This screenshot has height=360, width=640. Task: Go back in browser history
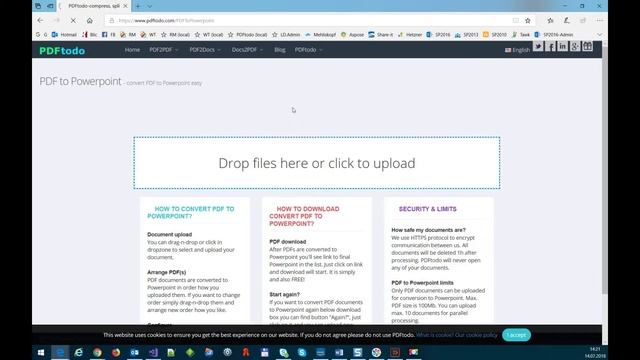40,20
